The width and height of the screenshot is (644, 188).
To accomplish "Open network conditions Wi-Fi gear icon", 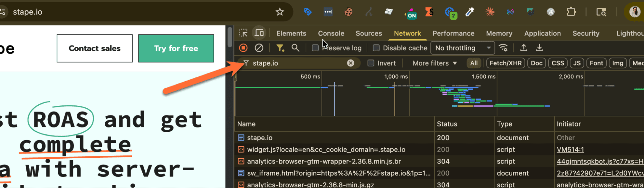I will coord(503,48).
